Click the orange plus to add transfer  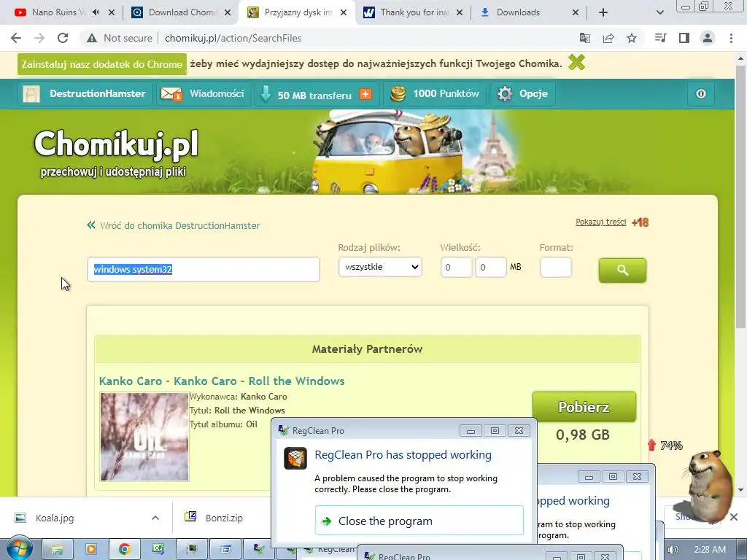point(365,94)
